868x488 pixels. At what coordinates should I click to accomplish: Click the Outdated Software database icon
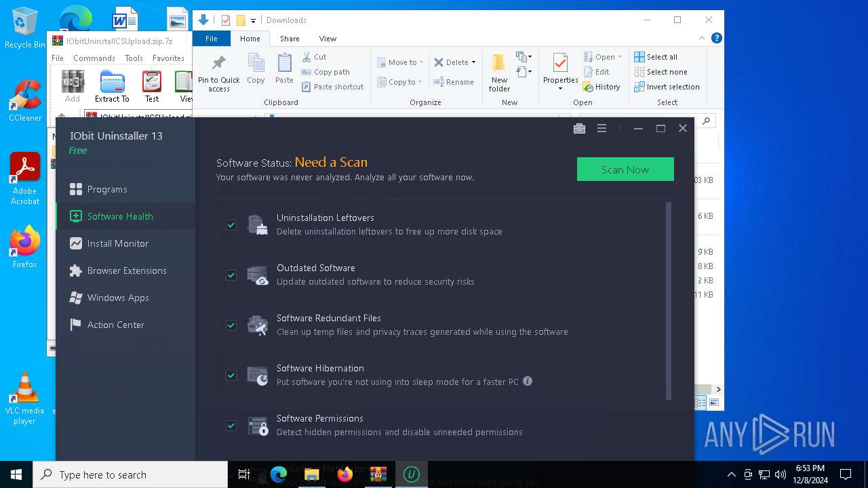point(257,274)
